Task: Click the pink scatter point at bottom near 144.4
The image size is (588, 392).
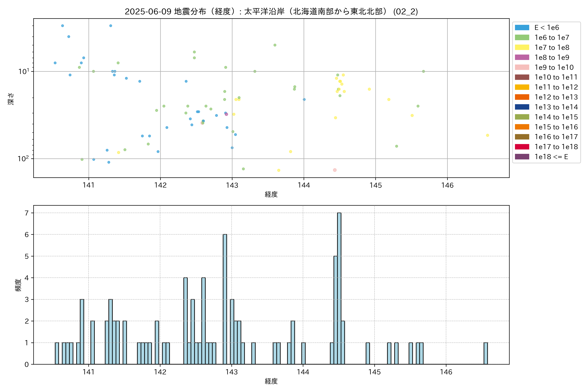Action: pyautogui.click(x=335, y=170)
